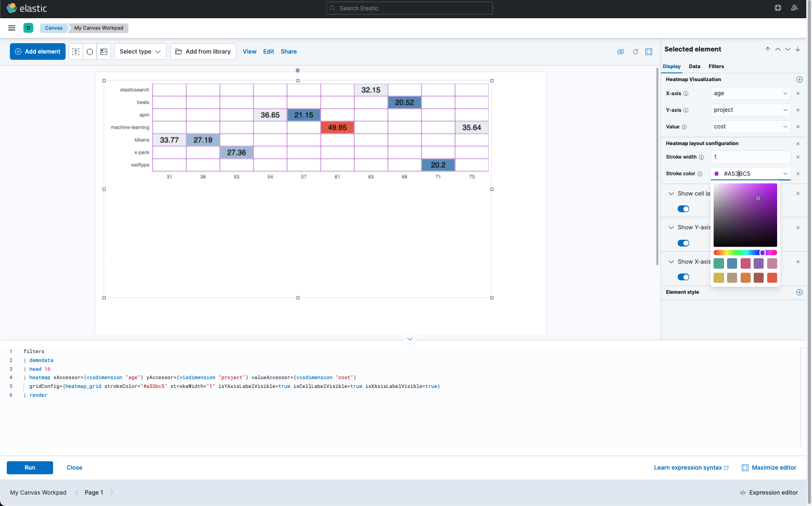Remove the Stroke color argument

pyautogui.click(x=798, y=174)
